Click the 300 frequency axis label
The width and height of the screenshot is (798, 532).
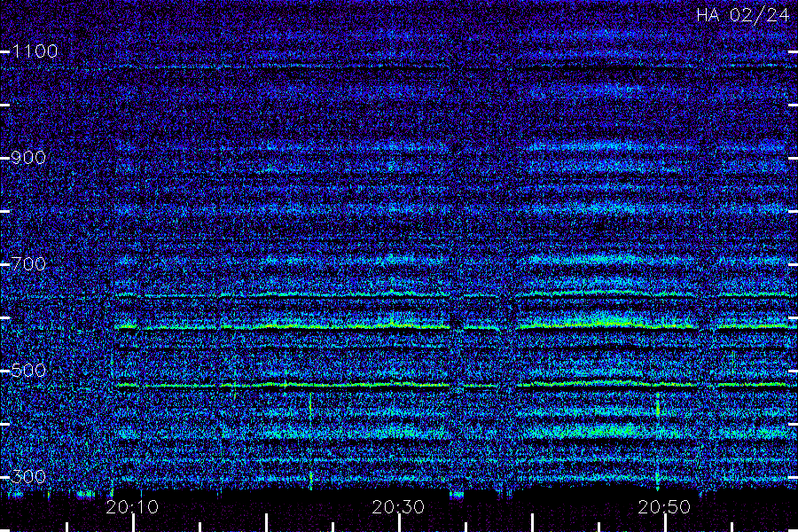28,476
